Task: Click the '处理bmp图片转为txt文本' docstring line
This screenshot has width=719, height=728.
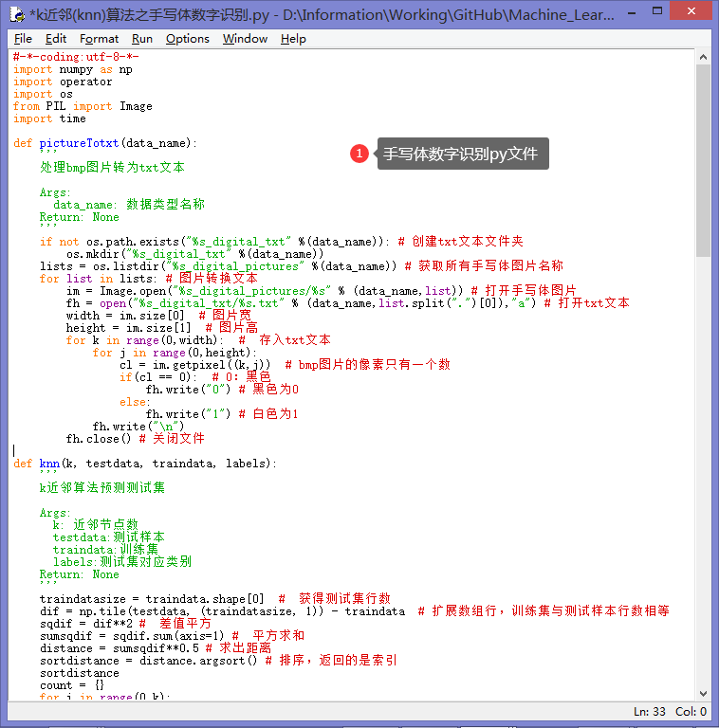Action: 112,167
